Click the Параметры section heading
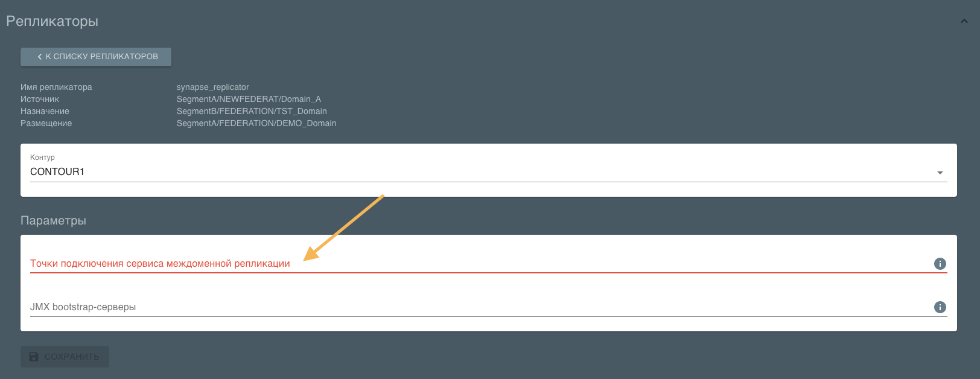This screenshot has width=980, height=379. [53, 221]
